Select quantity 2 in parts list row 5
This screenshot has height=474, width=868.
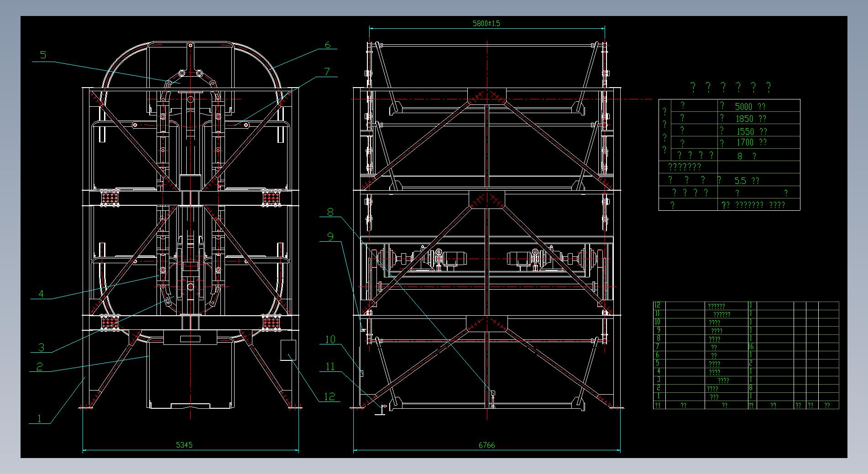[x=750, y=363]
